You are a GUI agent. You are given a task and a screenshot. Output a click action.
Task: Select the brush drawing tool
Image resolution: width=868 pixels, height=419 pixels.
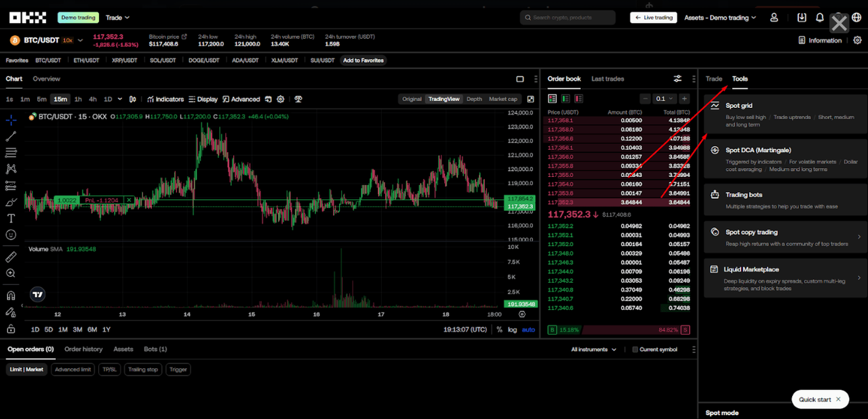[x=11, y=202]
